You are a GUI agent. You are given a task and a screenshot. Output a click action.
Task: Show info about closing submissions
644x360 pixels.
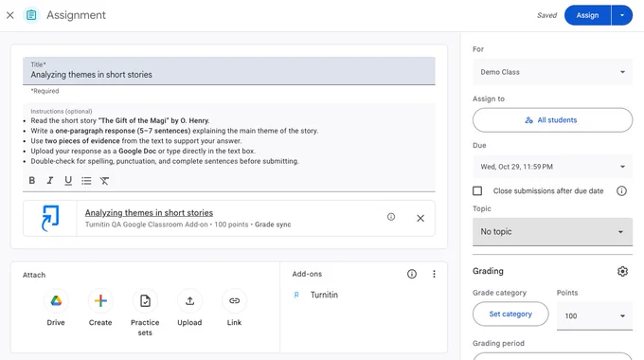click(x=621, y=190)
